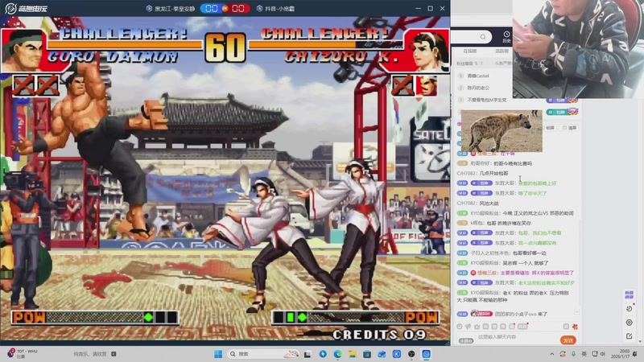Open the TOT - WHU match widget
The height and width of the screenshot is (362, 644).
[x=23, y=353]
